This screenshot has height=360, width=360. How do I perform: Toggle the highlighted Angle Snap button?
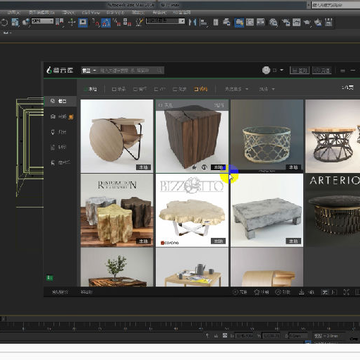106,22
